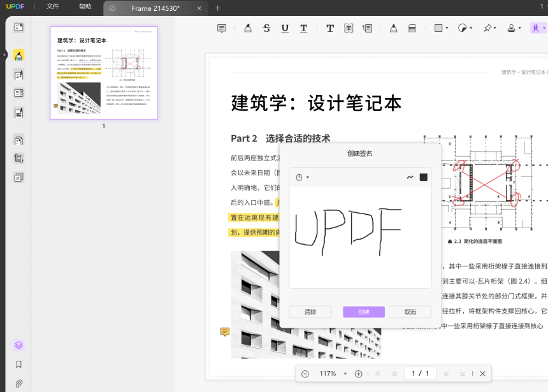Screen dimensions: 548x392
Task: Open the signature line thickness control
Action: tap(410, 177)
